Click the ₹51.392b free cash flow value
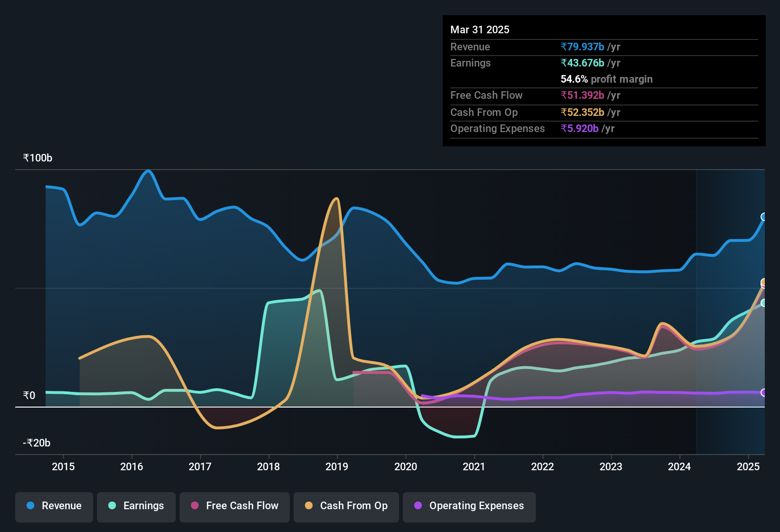The height and width of the screenshot is (532, 780). coord(582,95)
